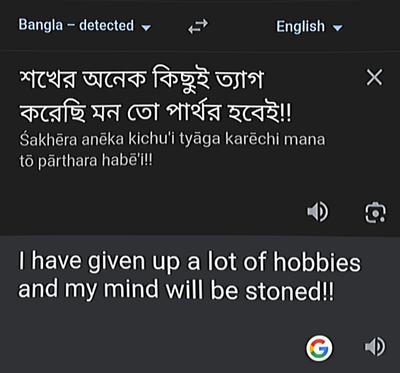This screenshot has width=400, height=373.
Task: Open the Bangla – detected language selector
Action: (85, 25)
